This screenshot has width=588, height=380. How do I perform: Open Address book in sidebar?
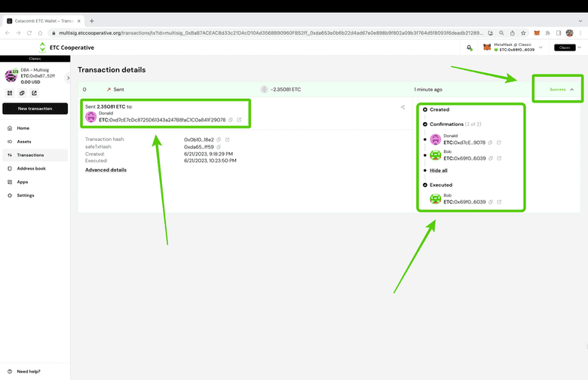[31, 168]
